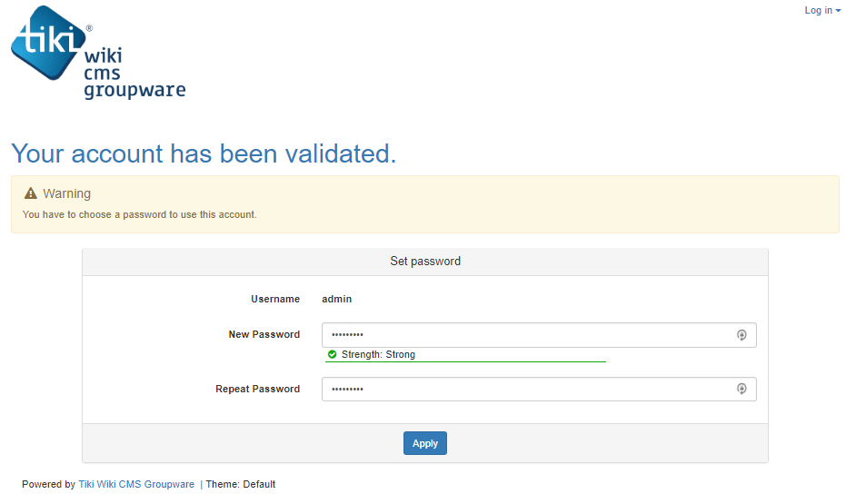Viewport: 856px width, 504px height.
Task: Click the Username label
Action: (274, 300)
